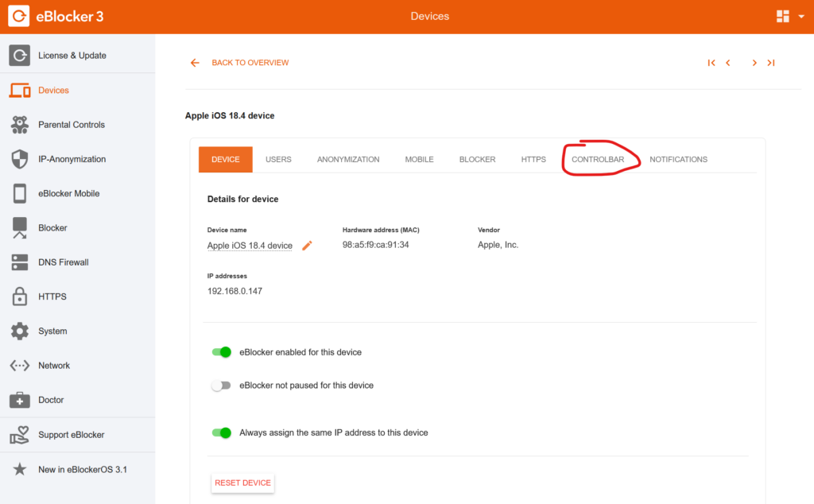The width and height of the screenshot is (814, 504).
Task: Click the License & Update sidebar icon
Action: pos(19,56)
